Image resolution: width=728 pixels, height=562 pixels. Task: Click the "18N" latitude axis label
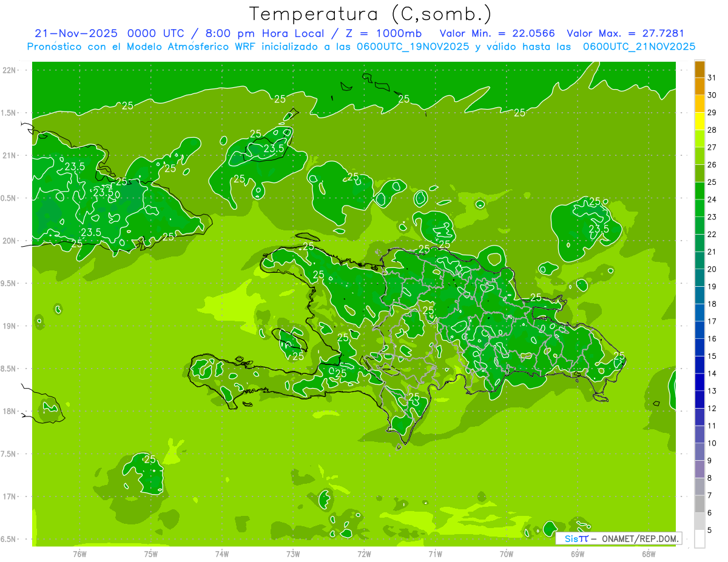point(8,411)
